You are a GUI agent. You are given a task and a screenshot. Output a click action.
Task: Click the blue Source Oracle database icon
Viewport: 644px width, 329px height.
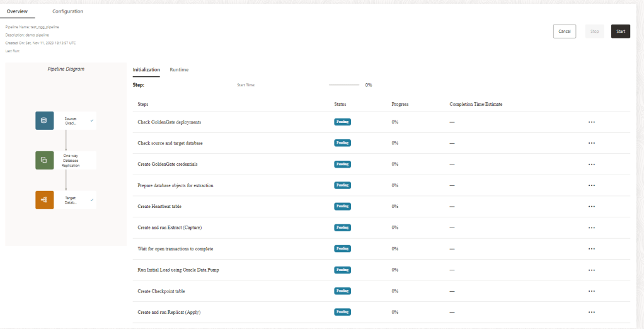[44, 120]
